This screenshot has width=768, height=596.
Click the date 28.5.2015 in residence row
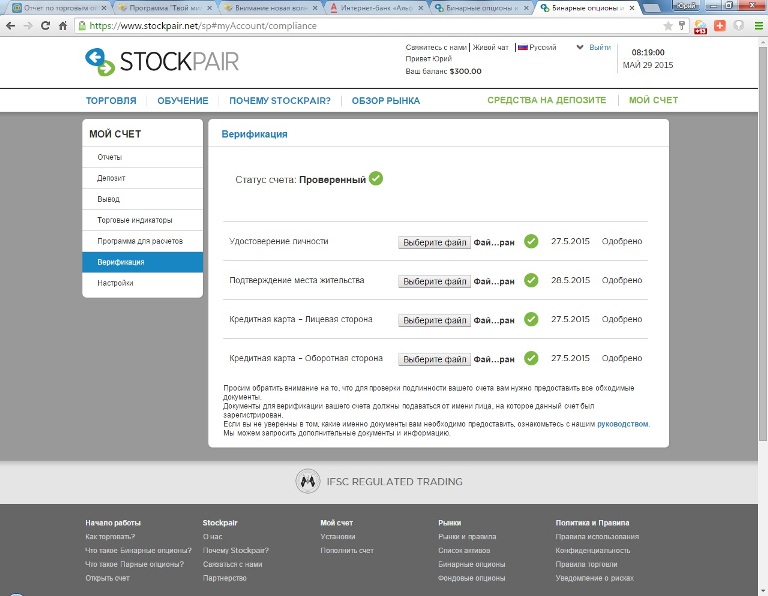[x=570, y=280]
